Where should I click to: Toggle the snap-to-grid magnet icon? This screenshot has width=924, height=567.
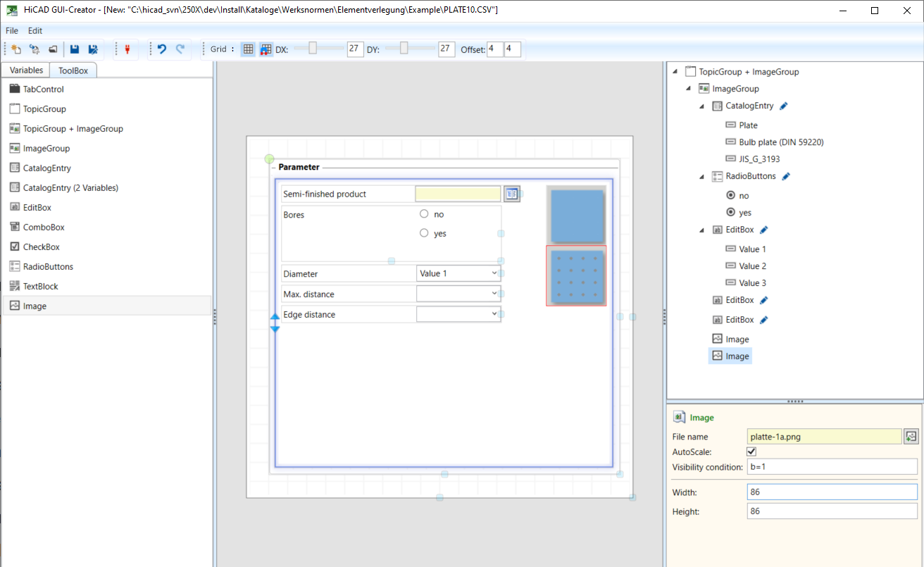click(x=266, y=49)
